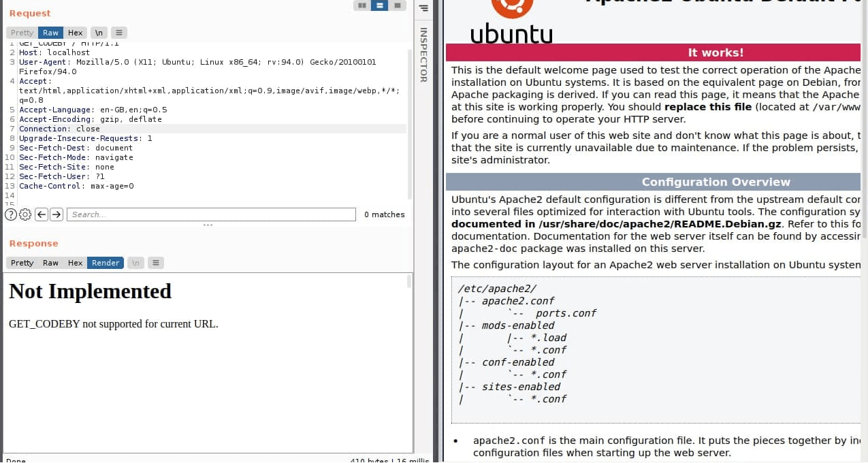
Task: Click the Connection: close header line
Action: [x=59, y=129]
